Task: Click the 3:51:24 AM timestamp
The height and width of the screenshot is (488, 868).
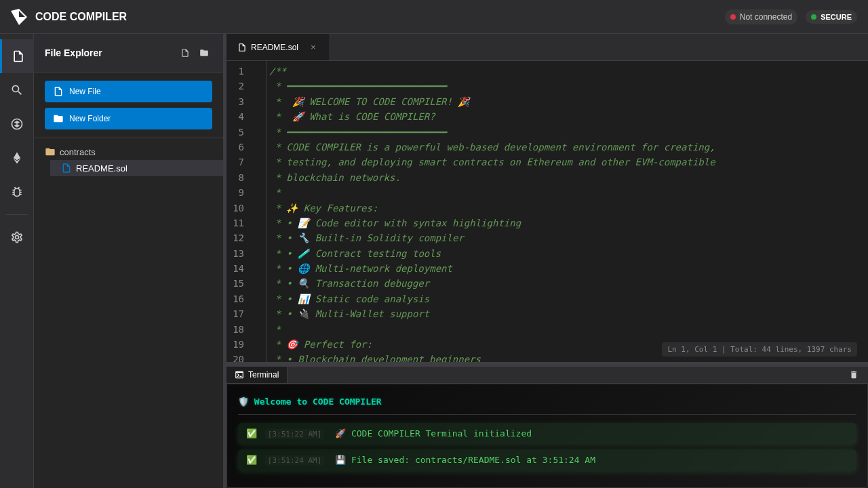Action: pyautogui.click(x=294, y=460)
